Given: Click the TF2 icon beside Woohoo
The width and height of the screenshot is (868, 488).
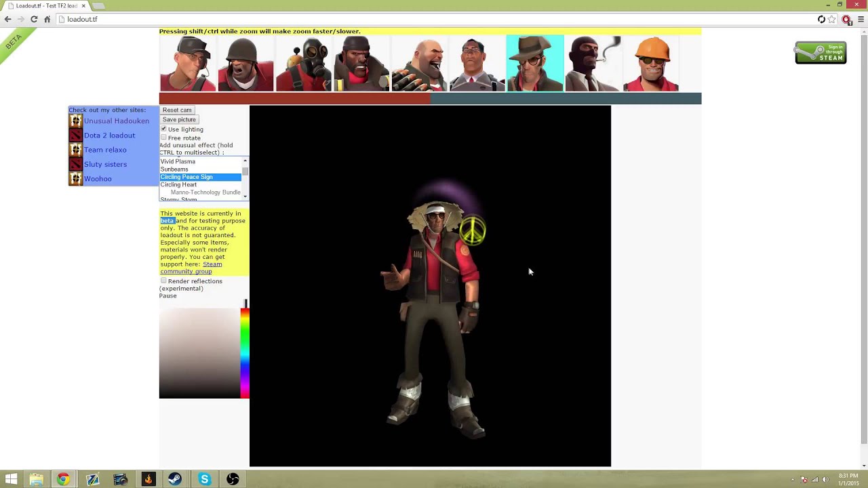Looking at the screenshot, I should click(75, 179).
